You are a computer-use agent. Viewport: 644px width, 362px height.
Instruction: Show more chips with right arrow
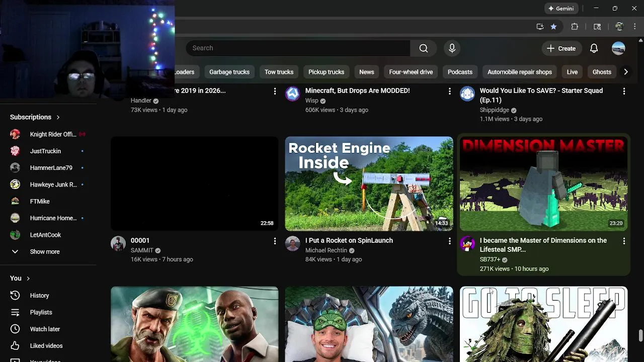[625, 72]
